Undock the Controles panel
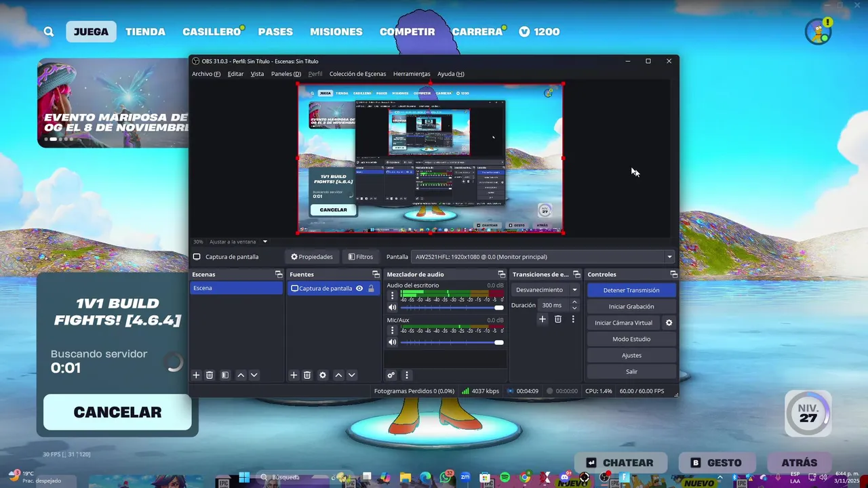The image size is (868, 488). [674, 274]
